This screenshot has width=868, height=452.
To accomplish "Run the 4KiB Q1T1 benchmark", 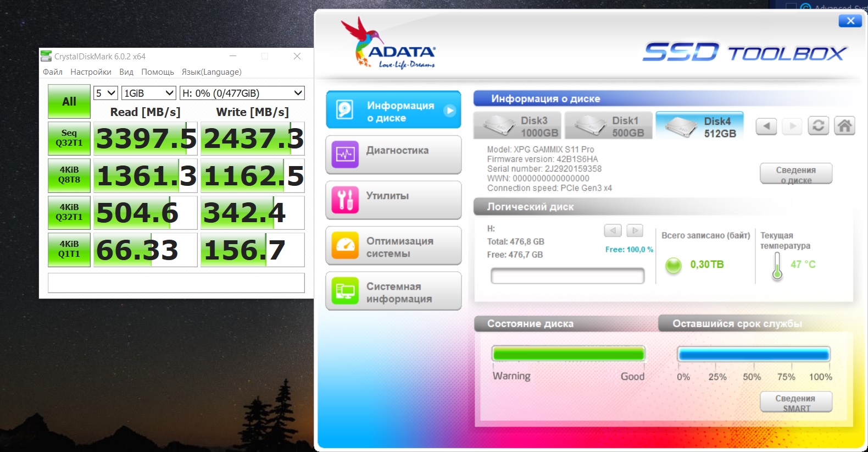I will click(x=69, y=249).
